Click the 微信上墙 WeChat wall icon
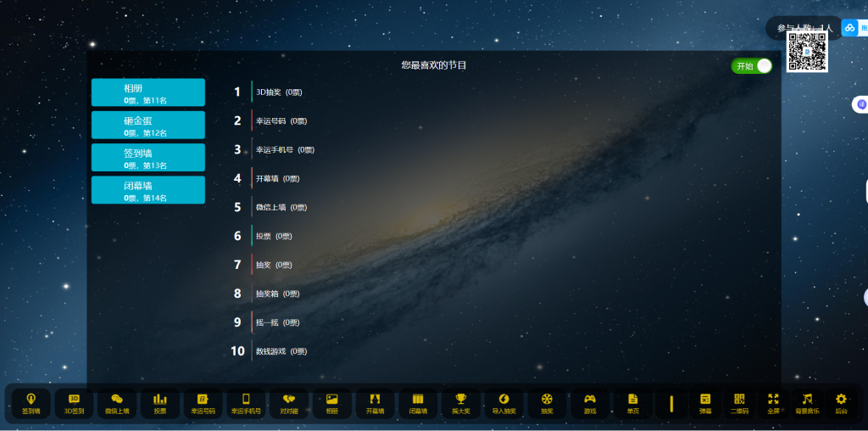The width and height of the screenshot is (868, 431). click(117, 403)
